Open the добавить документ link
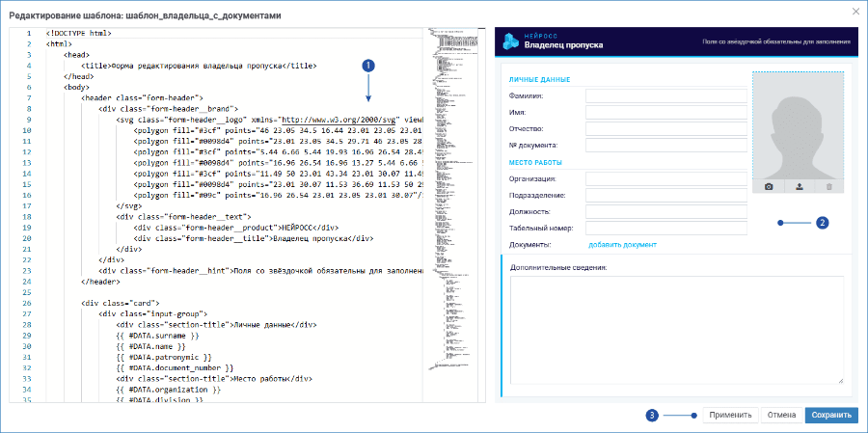The width and height of the screenshot is (868, 433). pos(622,244)
